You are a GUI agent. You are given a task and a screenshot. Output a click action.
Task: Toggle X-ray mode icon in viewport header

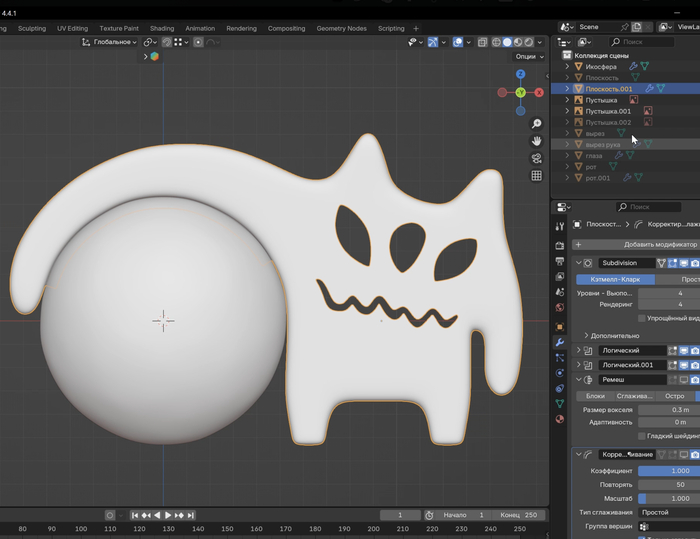click(483, 42)
